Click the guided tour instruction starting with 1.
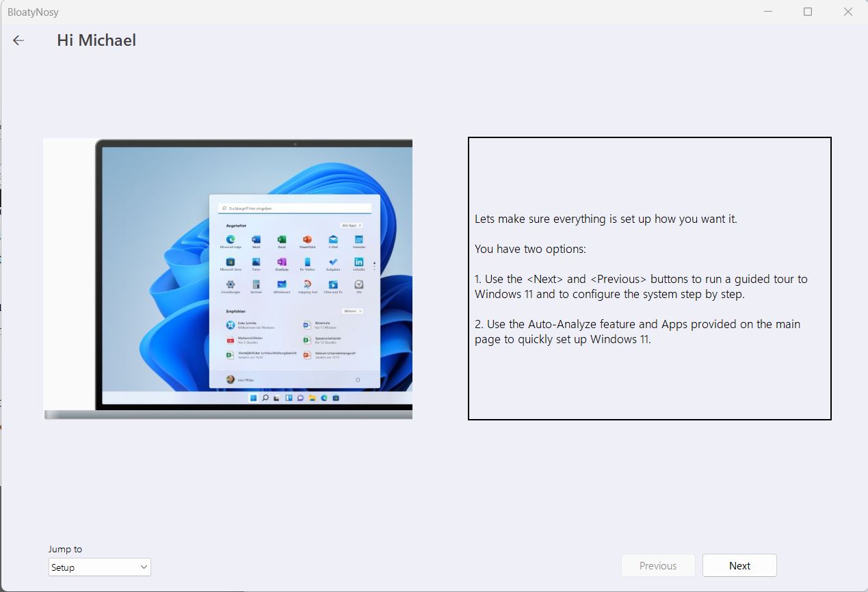This screenshot has height=592, width=868. (x=641, y=286)
